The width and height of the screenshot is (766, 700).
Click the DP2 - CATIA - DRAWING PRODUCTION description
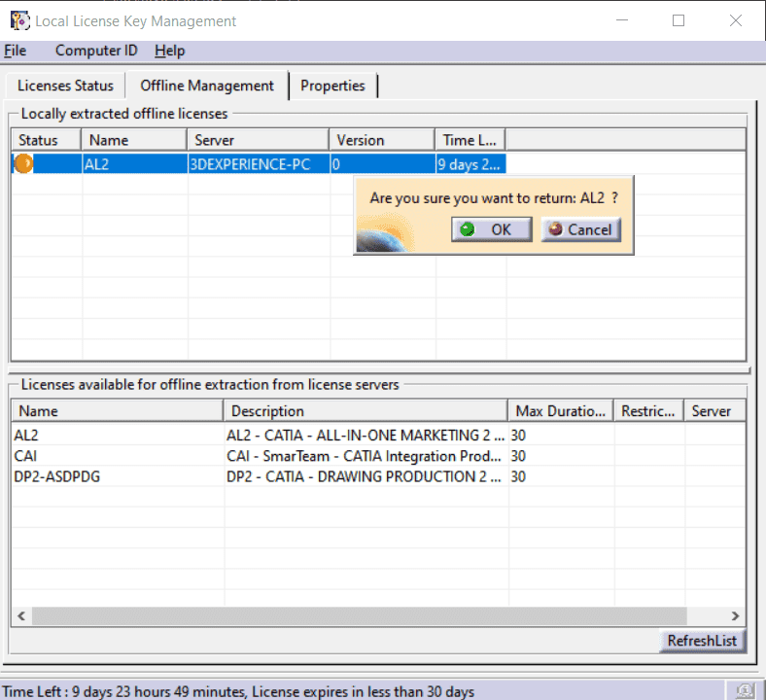366,476
